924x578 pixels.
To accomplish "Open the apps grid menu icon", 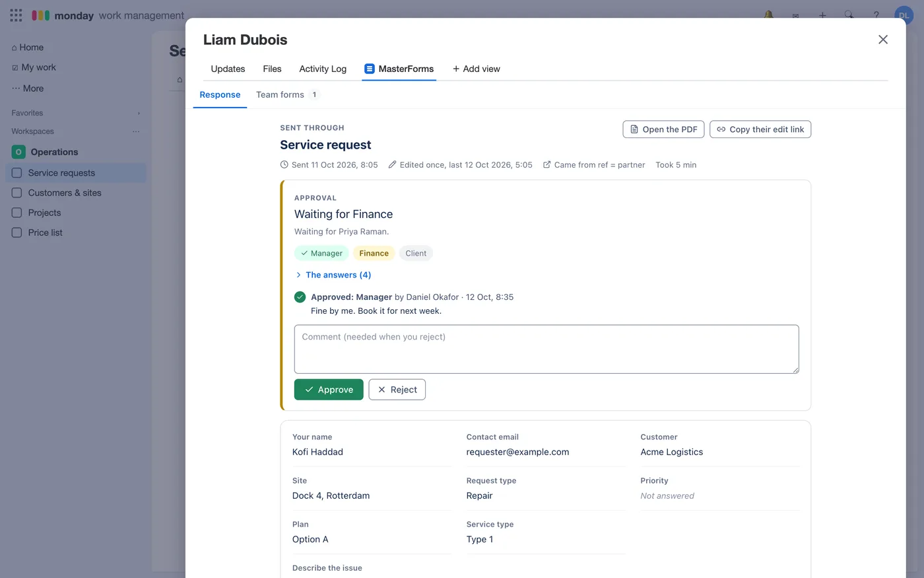I will (x=16, y=15).
